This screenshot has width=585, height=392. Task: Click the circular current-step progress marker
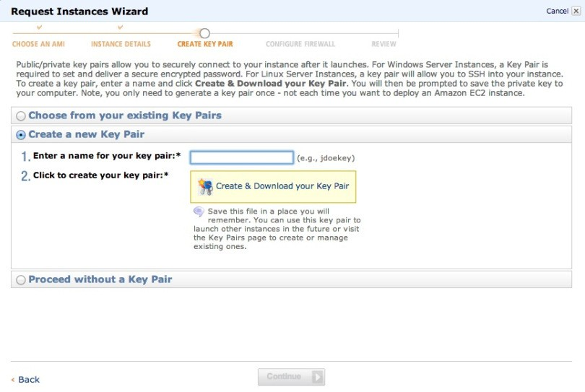(x=204, y=33)
